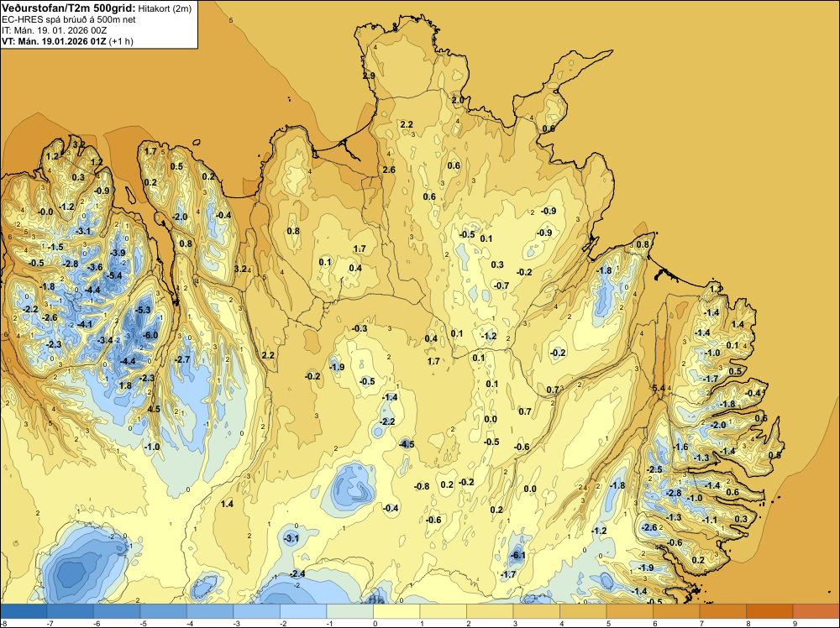The image size is (840, 628).
Task: Click the legend tick label '-4'
Action: (x=190, y=623)
